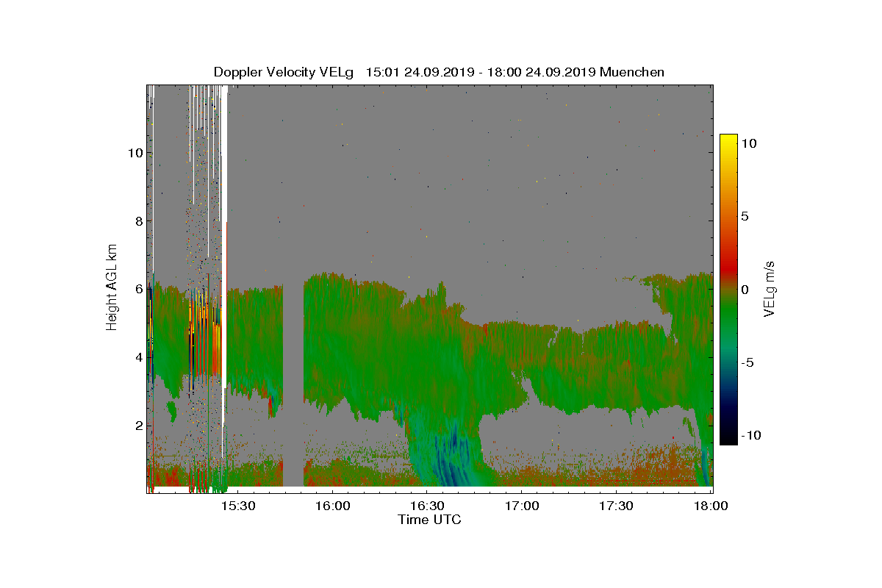Click the 6 km height tick label

[x=137, y=290]
